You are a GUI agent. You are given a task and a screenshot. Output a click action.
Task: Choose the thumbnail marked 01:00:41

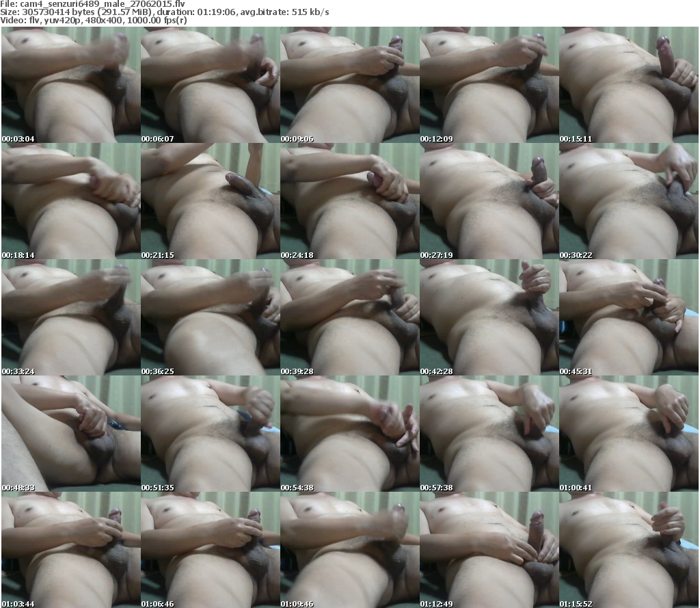coord(629,434)
